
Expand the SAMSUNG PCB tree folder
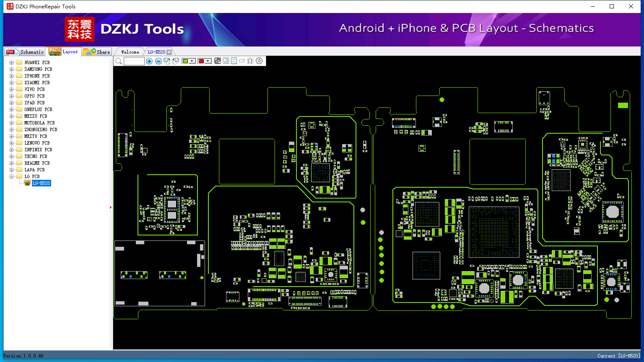pos(12,69)
